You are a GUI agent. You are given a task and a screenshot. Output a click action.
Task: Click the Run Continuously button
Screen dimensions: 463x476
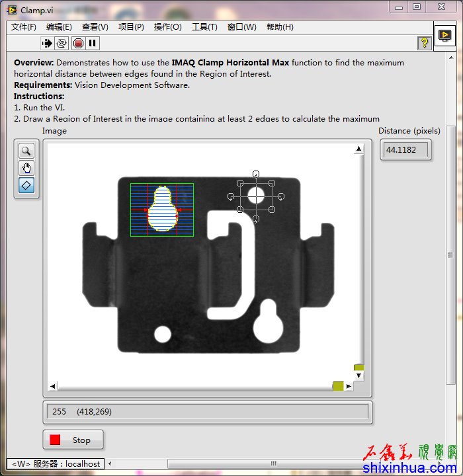62,43
